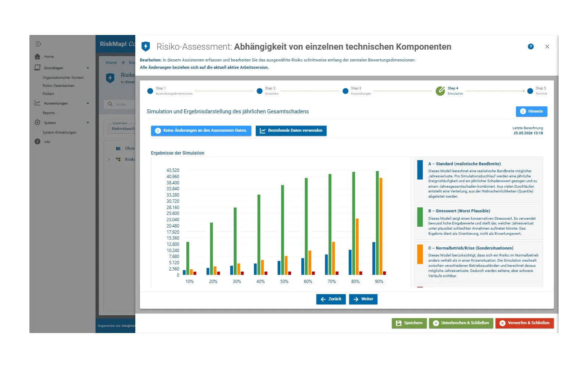Click the Zurück button
588x368 pixels.
click(x=331, y=299)
